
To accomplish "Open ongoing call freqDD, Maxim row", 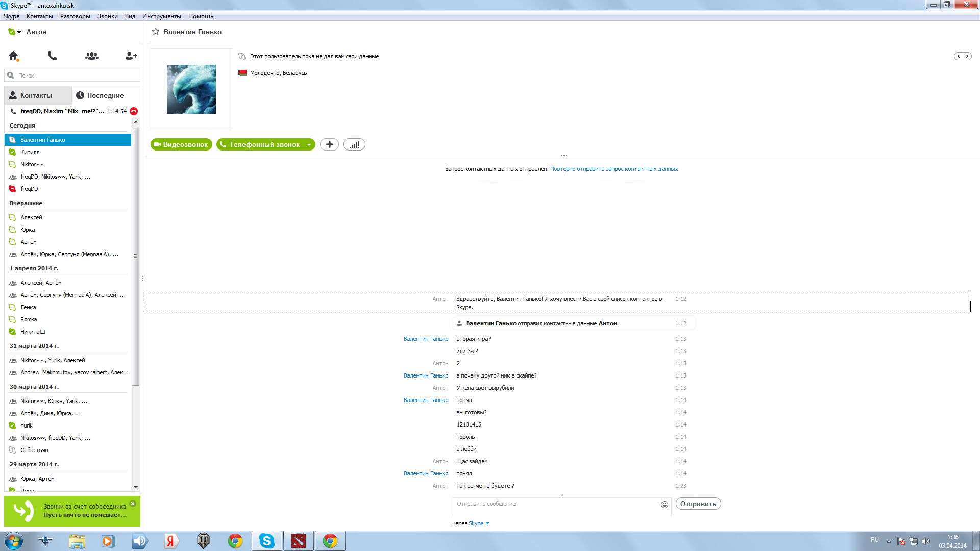I will point(68,111).
